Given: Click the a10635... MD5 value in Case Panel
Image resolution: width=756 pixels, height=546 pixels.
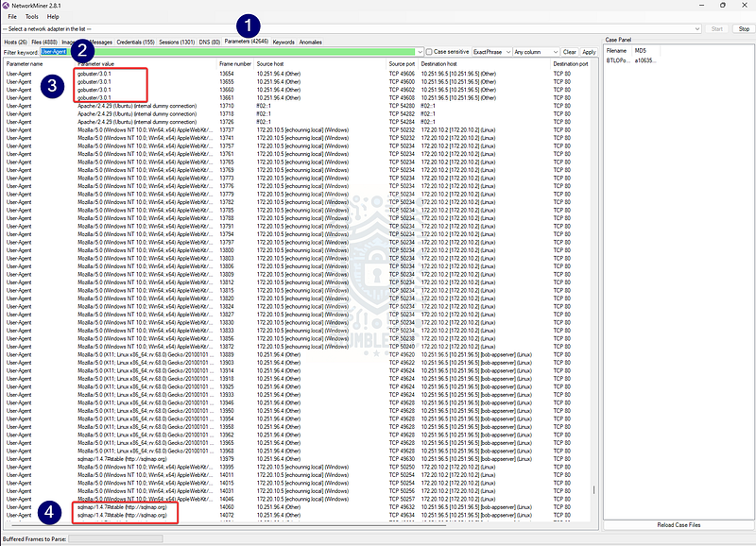Looking at the screenshot, I should coord(645,60).
